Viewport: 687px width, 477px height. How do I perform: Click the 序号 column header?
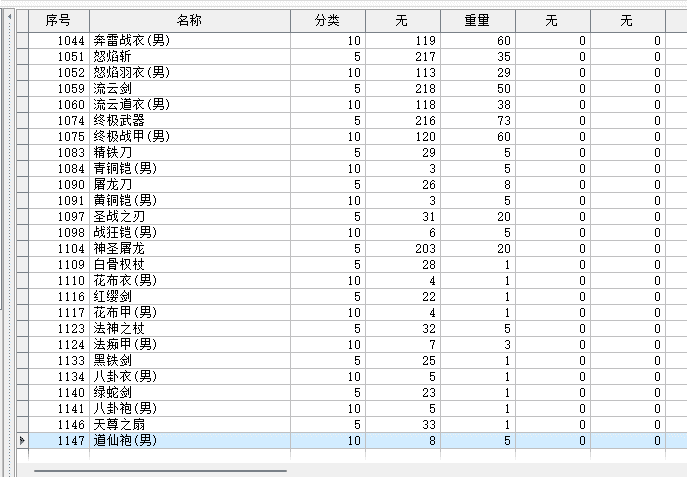click(x=59, y=21)
